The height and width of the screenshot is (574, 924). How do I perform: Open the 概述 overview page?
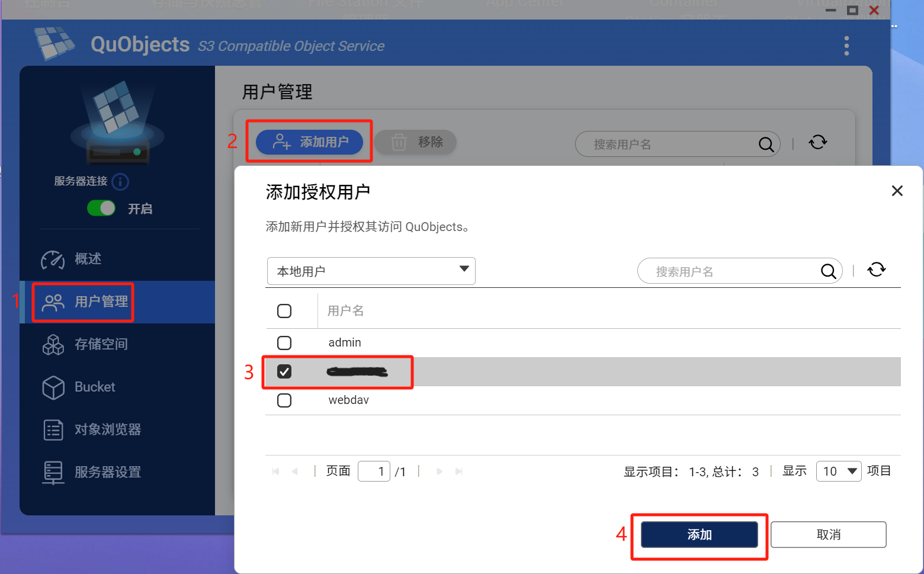117,259
